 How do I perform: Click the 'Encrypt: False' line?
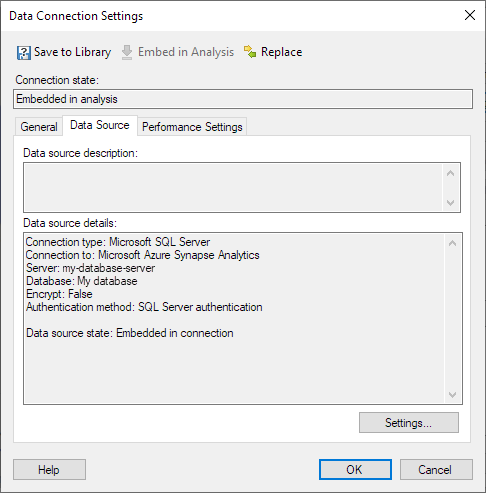click(x=59, y=294)
